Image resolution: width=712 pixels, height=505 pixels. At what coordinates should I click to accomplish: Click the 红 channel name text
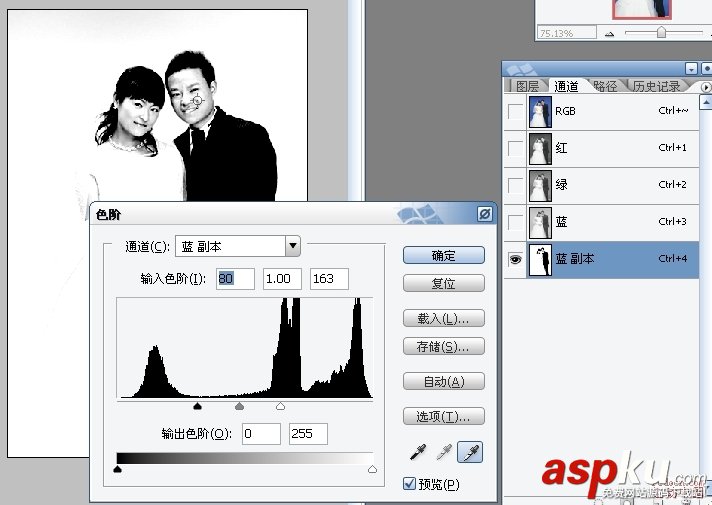coord(561,148)
